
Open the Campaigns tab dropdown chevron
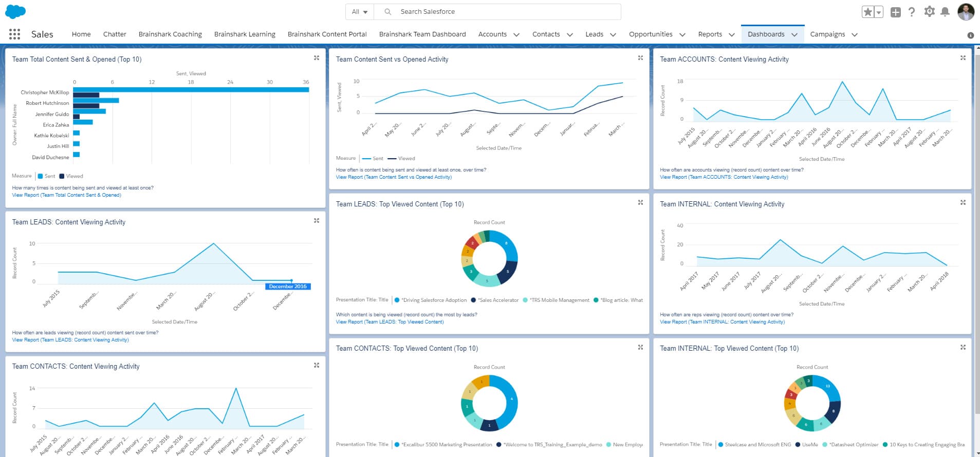(x=855, y=34)
